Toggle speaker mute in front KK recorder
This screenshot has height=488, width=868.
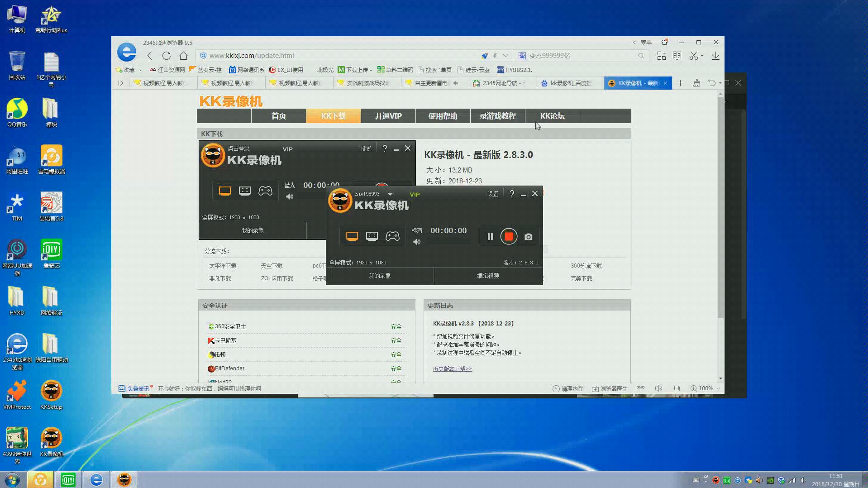417,242
